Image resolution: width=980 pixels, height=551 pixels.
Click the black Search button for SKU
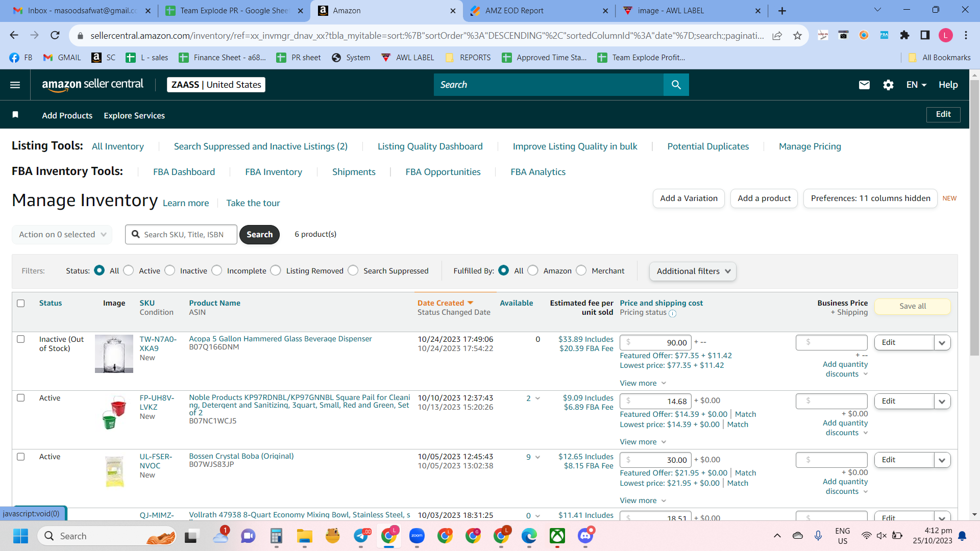(x=259, y=235)
